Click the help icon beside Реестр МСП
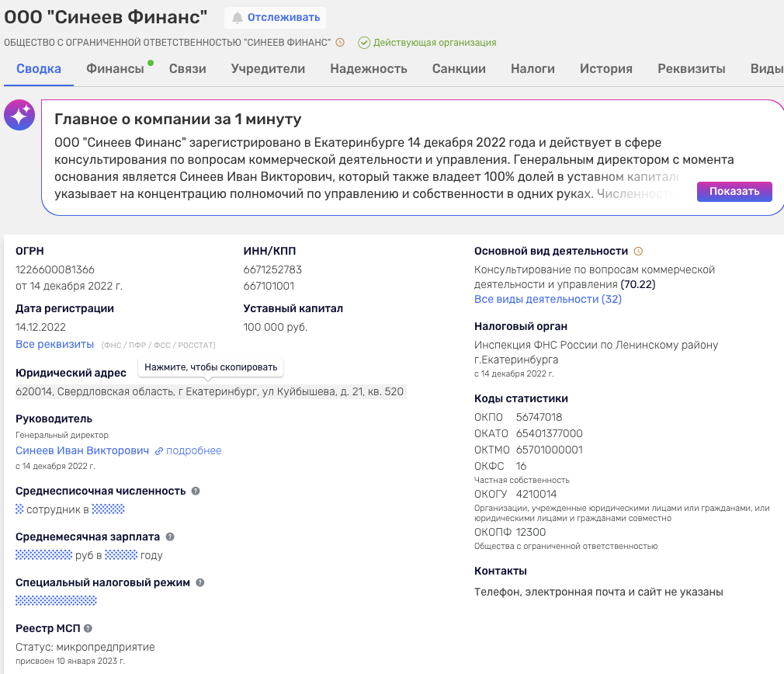 tap(88, 628)
